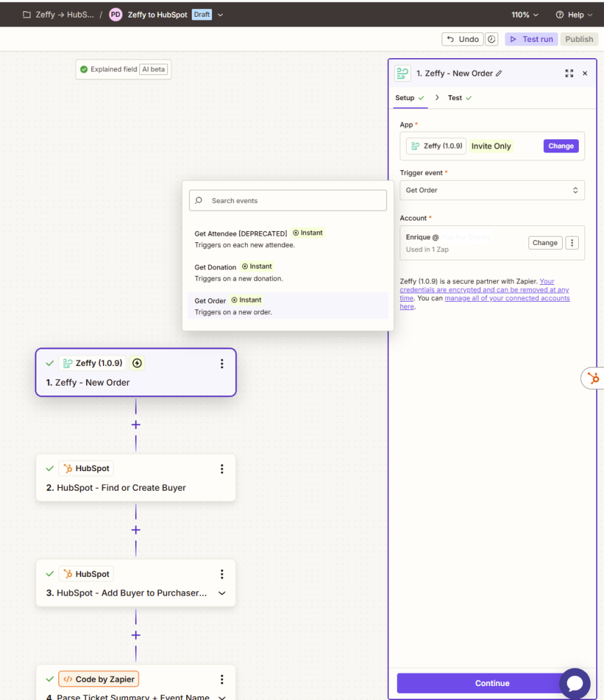The width and height of the screenshot is (604, 700).
Task: Open the chat support bubble
Action: (575, 683)
